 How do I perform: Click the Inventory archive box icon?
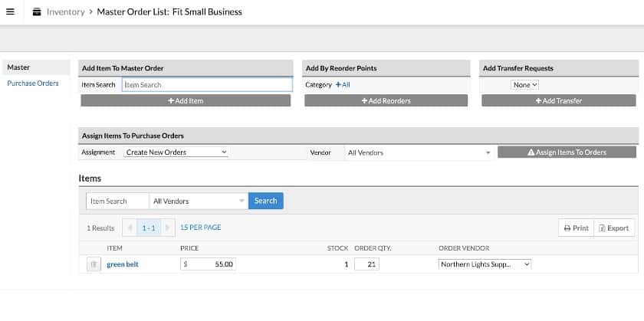[37, 12]
